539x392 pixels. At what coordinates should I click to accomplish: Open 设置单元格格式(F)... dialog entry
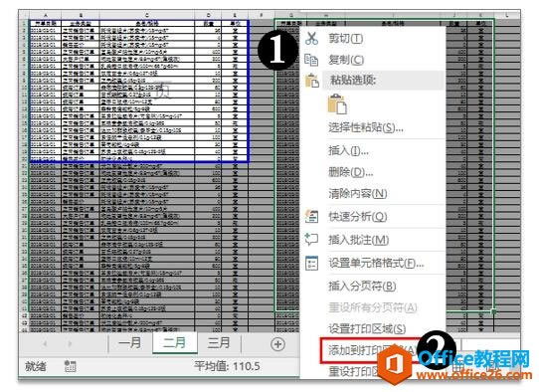click(x=376, y=263)
